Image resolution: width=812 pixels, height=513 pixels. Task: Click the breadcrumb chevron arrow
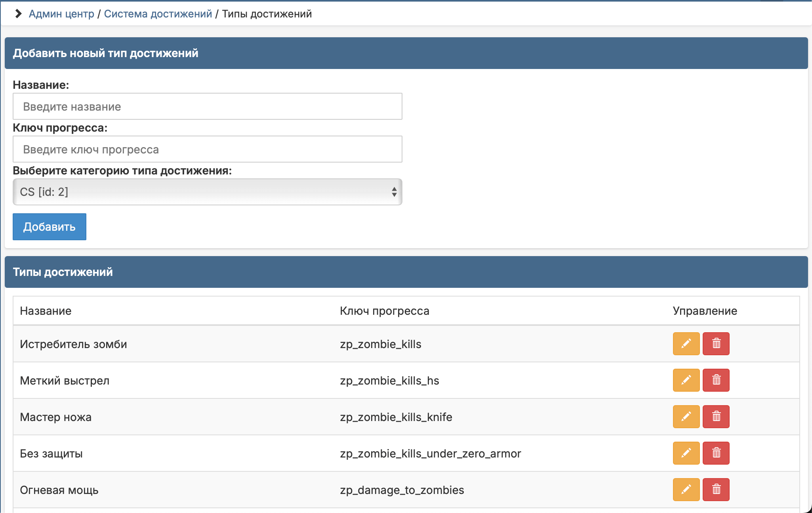[x=18, y=14]
